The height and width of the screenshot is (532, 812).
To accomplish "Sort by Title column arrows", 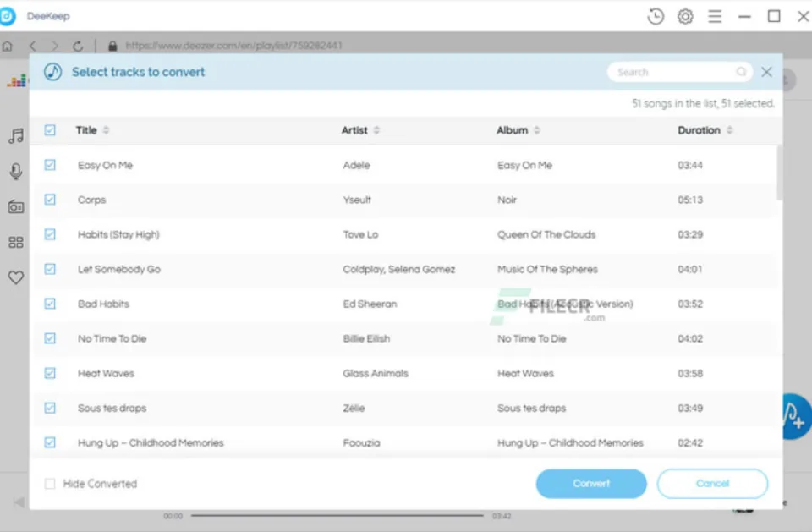I will pyautogui.click(x=107, y=130).
